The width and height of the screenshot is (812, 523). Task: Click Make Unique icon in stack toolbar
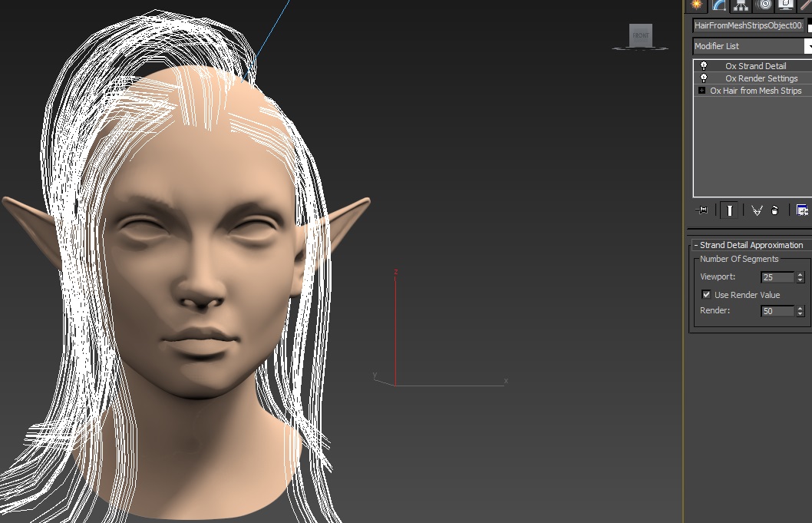(757, 210)
